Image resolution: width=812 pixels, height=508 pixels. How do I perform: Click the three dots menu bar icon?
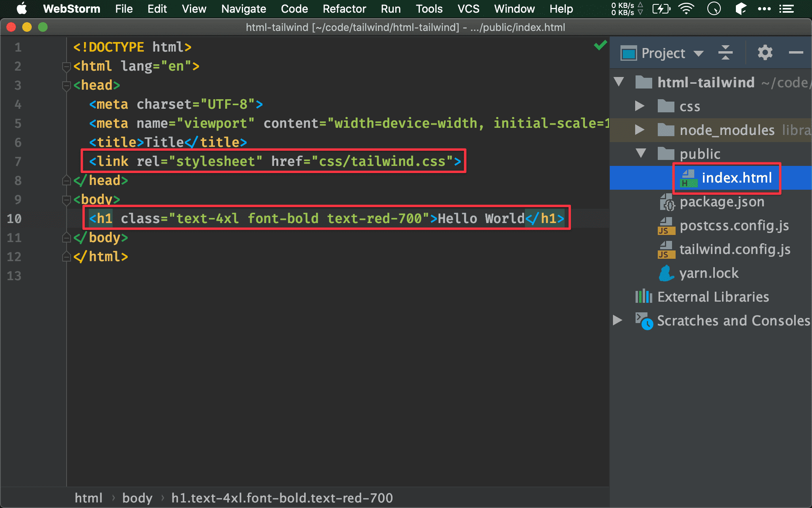click(x=764, y=8)
